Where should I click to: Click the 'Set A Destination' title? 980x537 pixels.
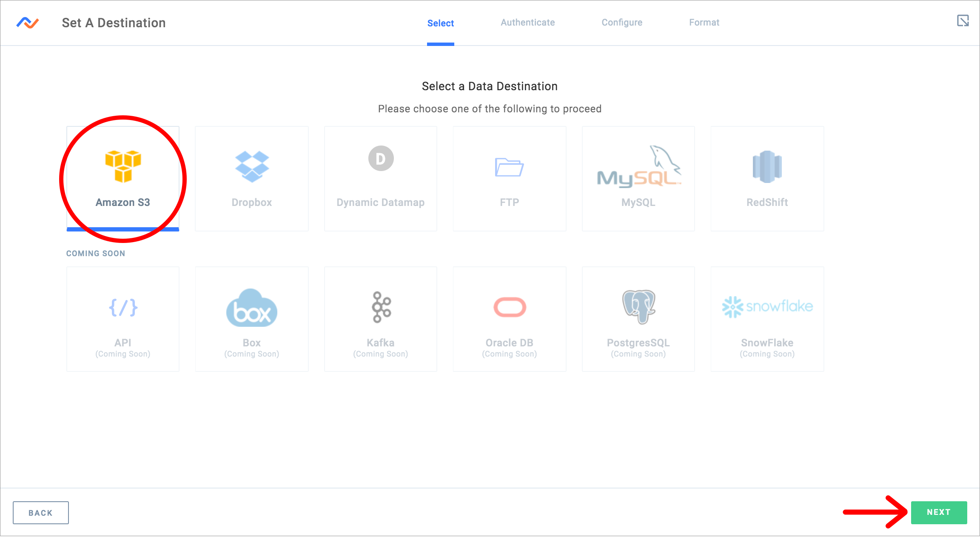point(114,23)
